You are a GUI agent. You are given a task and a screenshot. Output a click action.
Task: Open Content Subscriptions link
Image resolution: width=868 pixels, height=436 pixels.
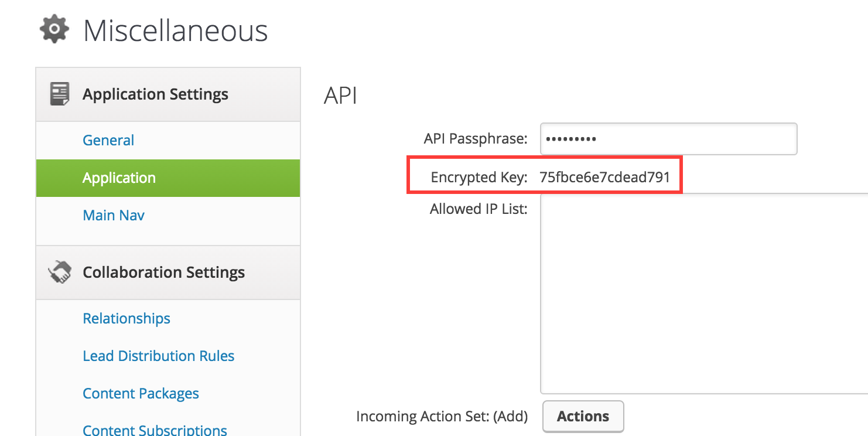(x=155, y=430)
